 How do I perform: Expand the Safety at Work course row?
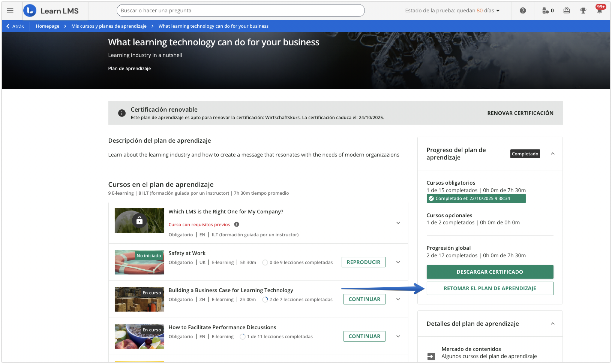pyautogui.click(x=398, y=262)
